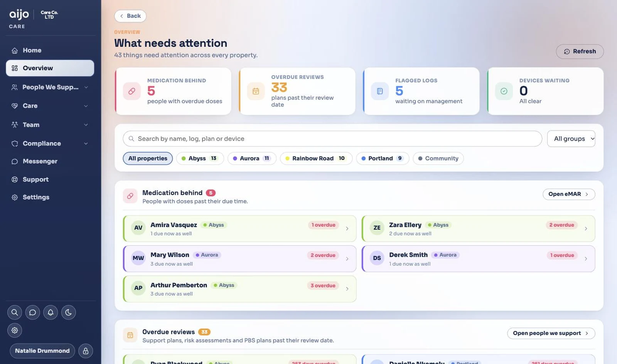
Task: Click the pill icon in Medication behind section
Action: [130, 196]
